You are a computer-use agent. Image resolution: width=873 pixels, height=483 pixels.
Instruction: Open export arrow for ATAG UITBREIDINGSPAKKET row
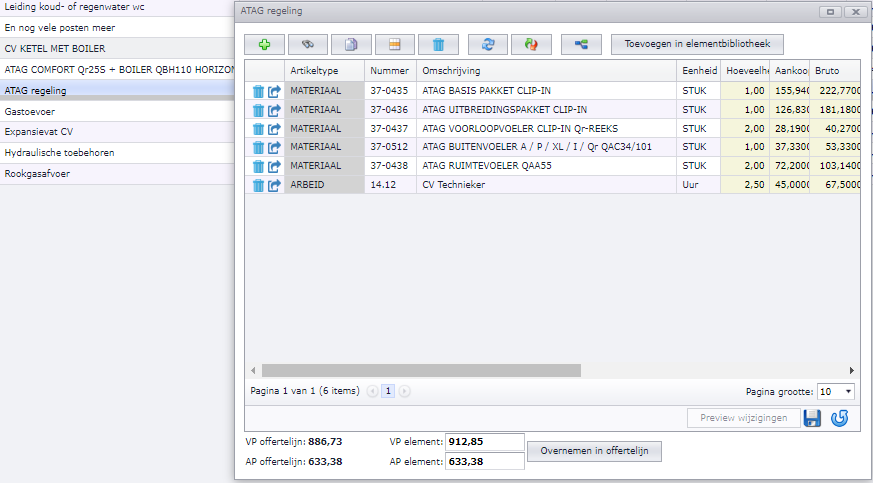coord(274,110)
